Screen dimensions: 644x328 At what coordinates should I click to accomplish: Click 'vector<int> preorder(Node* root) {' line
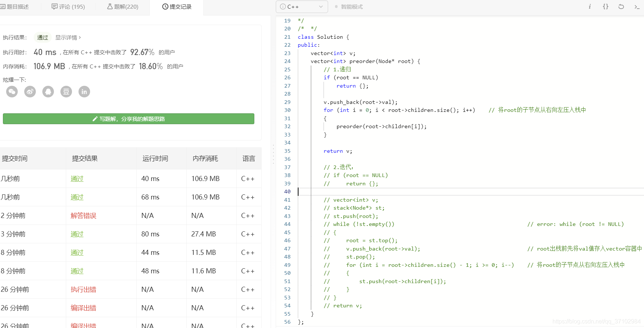[365, 61]
